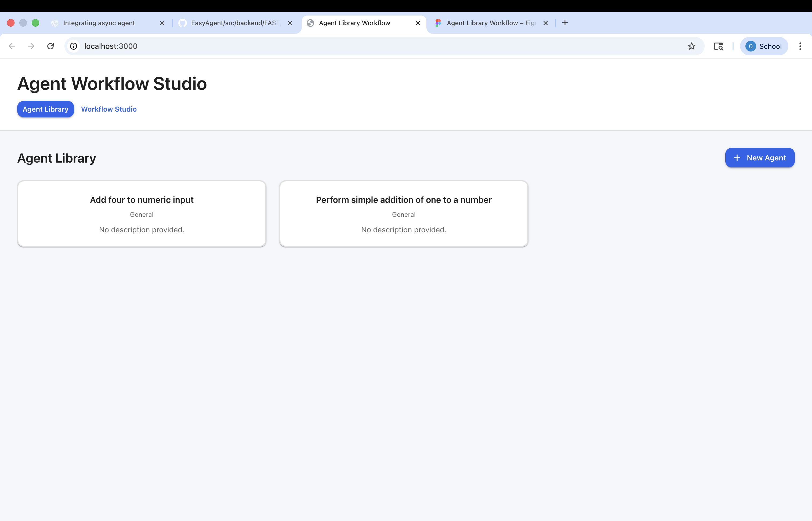Close the Integrating async agent tab

point(162,23)
